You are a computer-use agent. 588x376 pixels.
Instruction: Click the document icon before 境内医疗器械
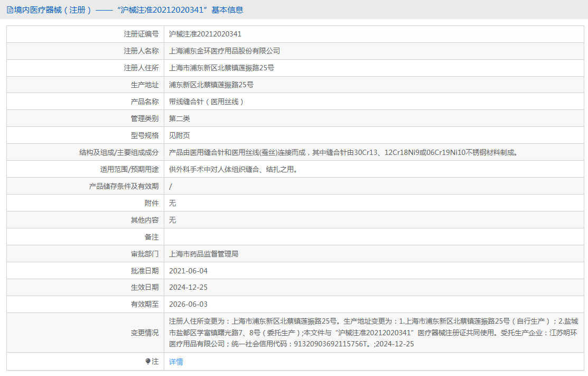[10, 10]
